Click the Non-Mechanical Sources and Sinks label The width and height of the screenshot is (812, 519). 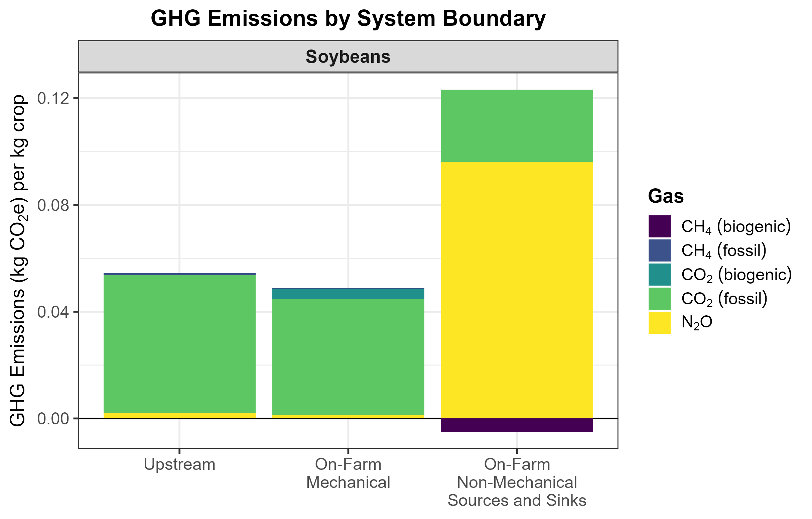coord(517,483)
